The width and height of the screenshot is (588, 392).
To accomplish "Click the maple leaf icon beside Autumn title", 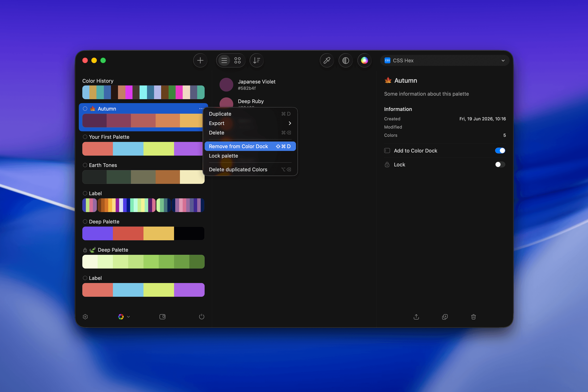I will (388, 80).
